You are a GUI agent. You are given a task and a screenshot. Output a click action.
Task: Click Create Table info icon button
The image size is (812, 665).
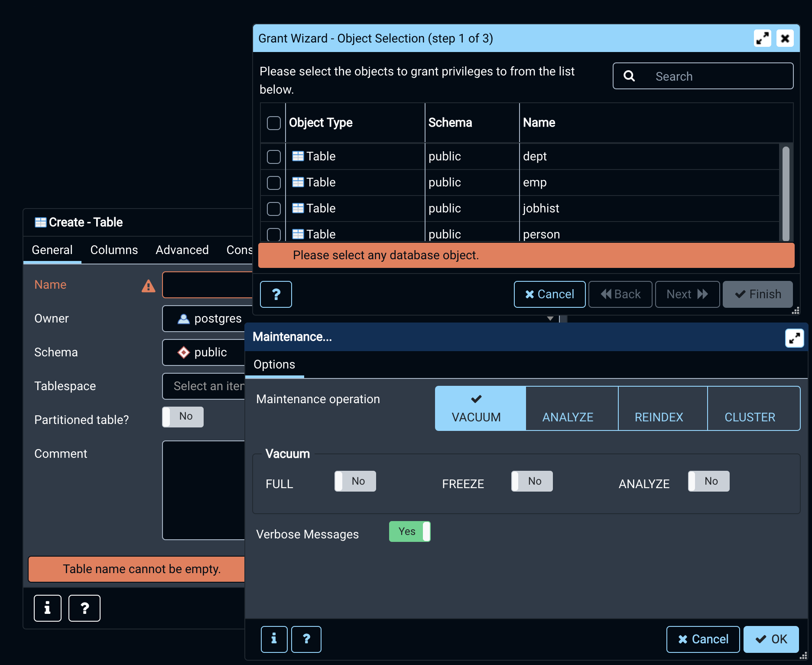coord(48,608)
